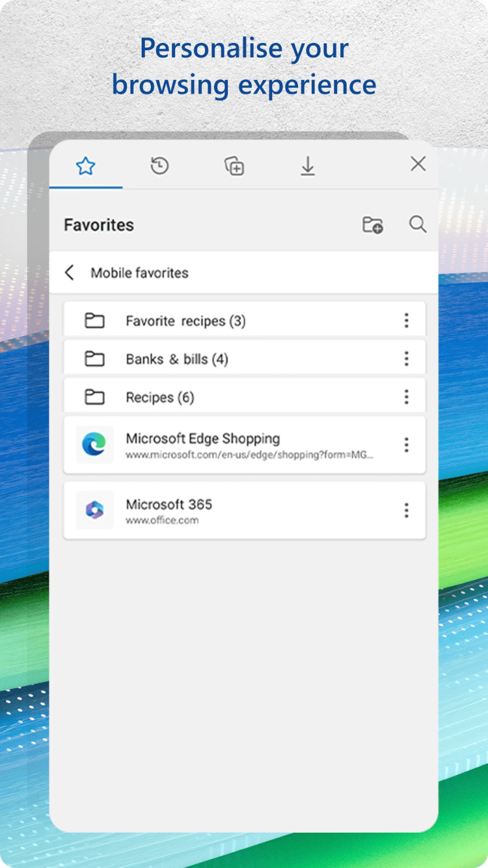
Task: Click the Edge logo site icon
Action: (x=94, y=445)
